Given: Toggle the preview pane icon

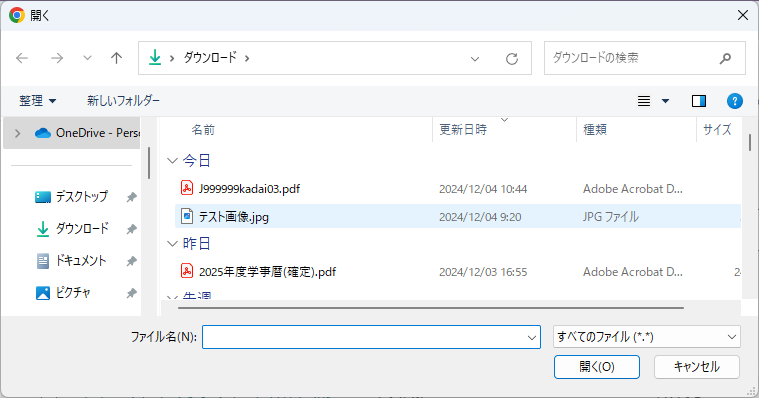Looking at the screenshot, I should pos(698,101).
